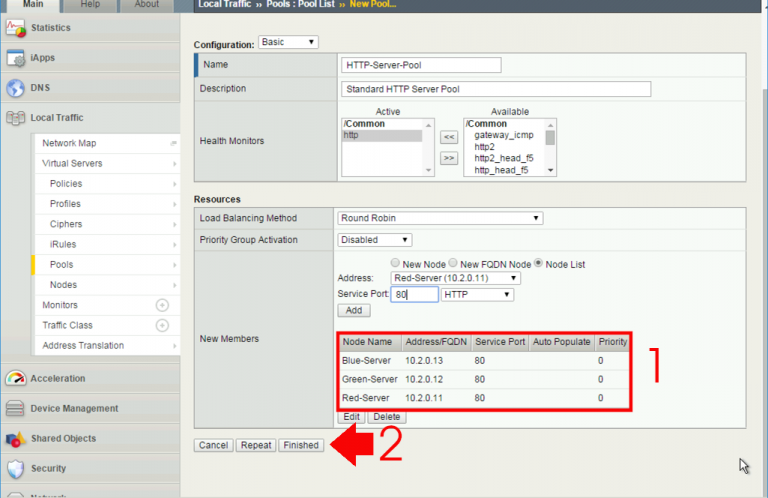Open the HTTP service port dropdown
The height and width of the screenshot is (498, 768).
pos(477,295)
